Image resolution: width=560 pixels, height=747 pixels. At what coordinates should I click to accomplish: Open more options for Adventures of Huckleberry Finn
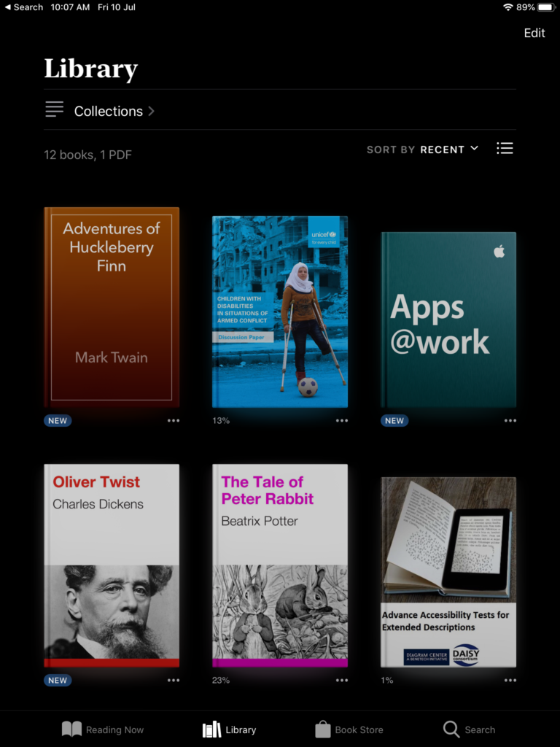(x=174, y=421)
